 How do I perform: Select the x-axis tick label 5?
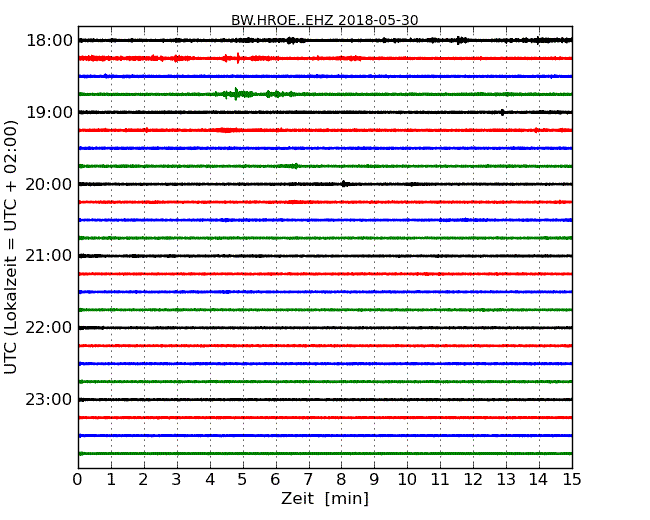243,480
